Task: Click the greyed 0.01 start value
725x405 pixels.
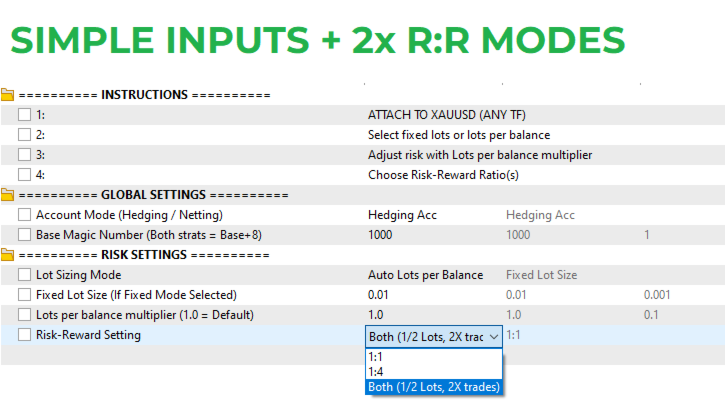Action: pos(516,295)
